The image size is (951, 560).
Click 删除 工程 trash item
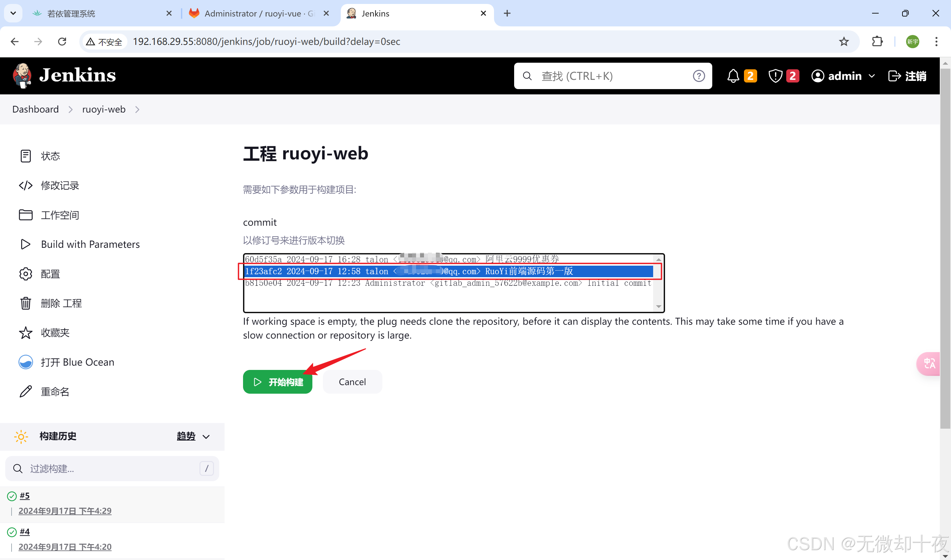(x=61, y=303)
